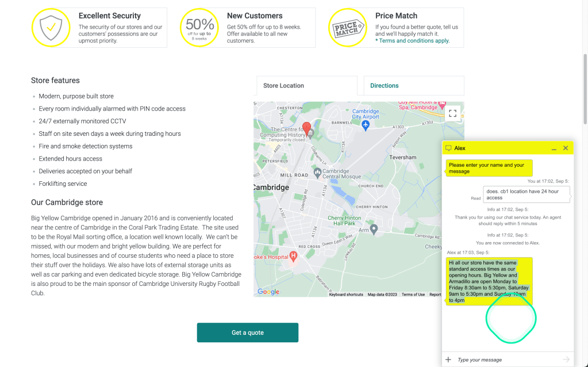Click the Quy Mill Hotel & Spa marker
The width and height of the screenshot is (588, 367).
click(442, 105)
